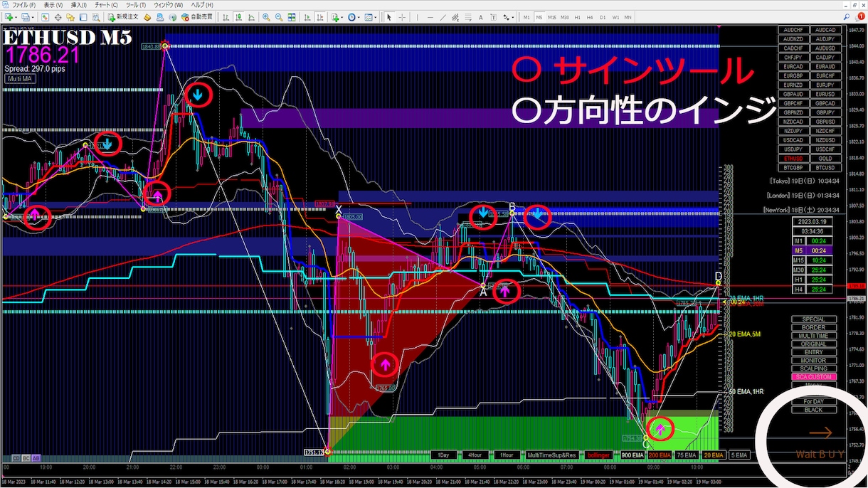This screenshot has width=868, height=488.
Task: Click the text label 'A' drawing tool
Action: [481, 16]
